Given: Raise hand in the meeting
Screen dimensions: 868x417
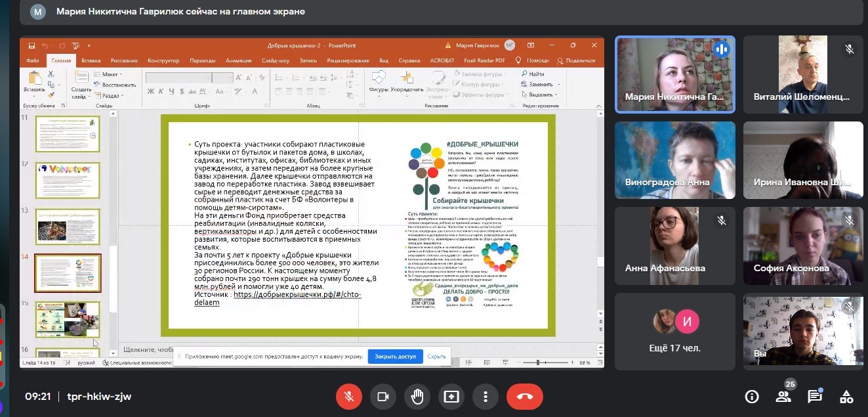Looking at the screenshot, I should (x=417, y=397).
